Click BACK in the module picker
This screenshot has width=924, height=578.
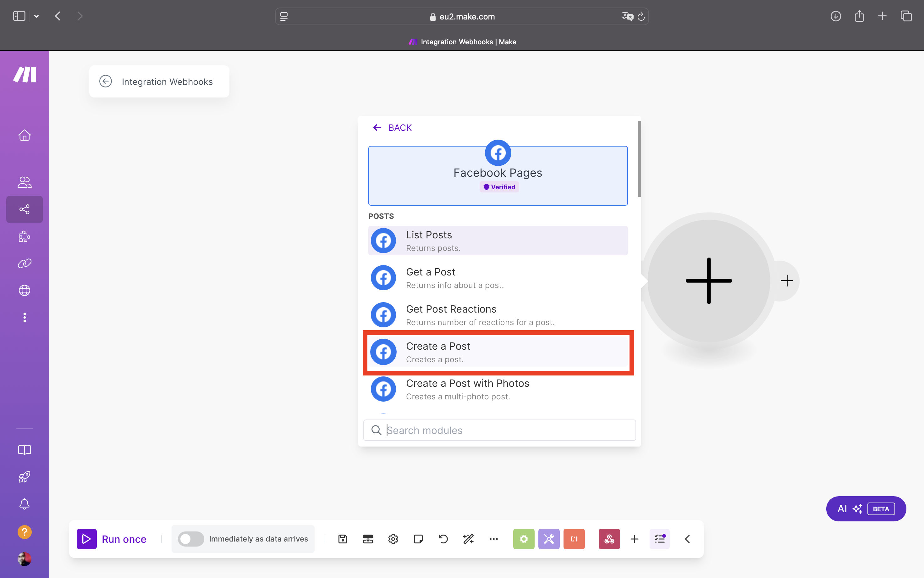coord(392,128)
